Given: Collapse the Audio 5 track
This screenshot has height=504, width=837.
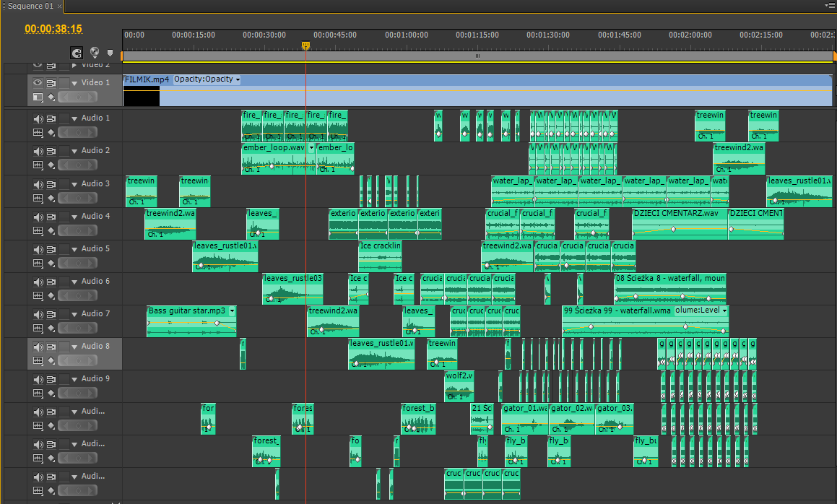Looking at the screenshot, I should coord(74,250).
